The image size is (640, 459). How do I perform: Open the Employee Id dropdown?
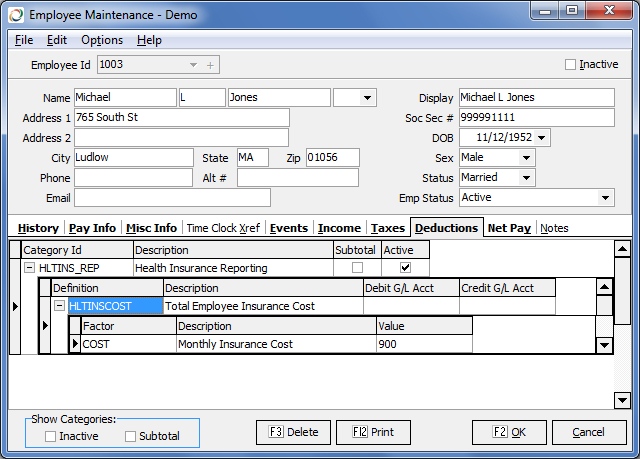[x=193, y=65]
